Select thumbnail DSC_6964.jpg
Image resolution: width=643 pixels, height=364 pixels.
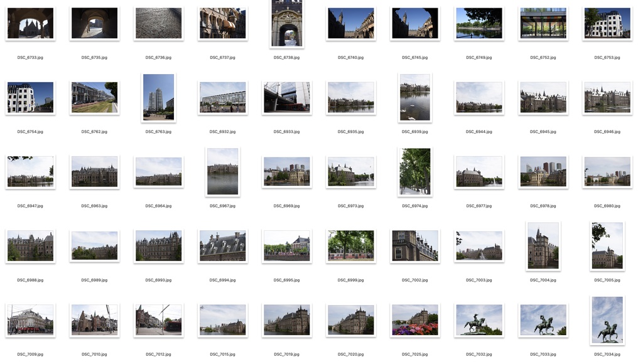click(159, 172)
